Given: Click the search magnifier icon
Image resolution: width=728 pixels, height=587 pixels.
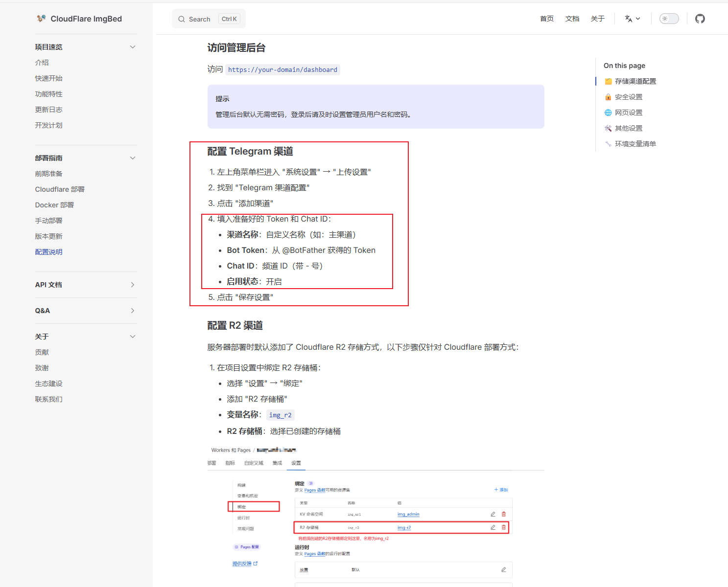Looking at the screenshot, I should 182,19.
